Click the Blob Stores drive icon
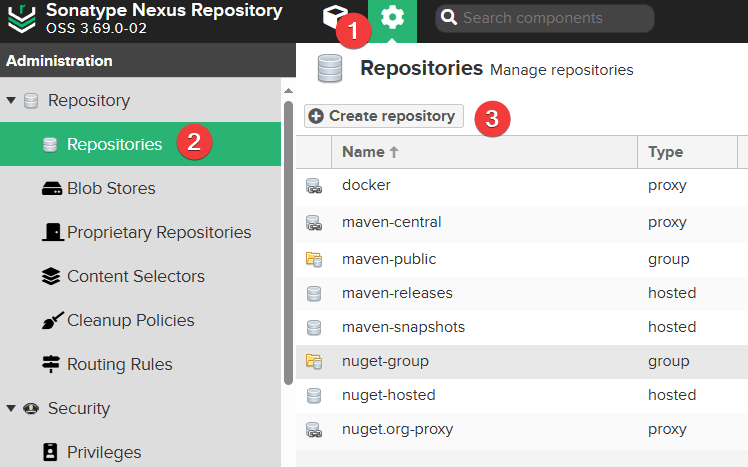This screenshot has width=748, height=467. [x=51, y=189]
